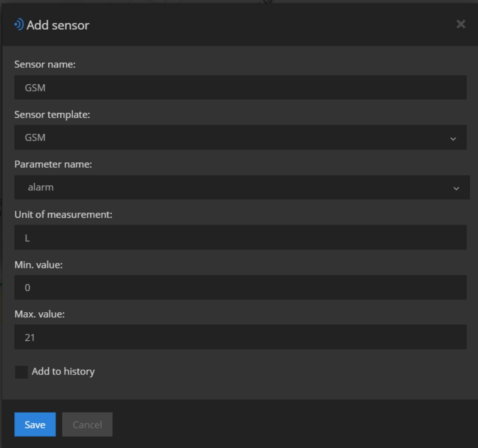Click the Add sensor title text
The height and width of the screenshot is (448, 478).
tap(58, 25)
